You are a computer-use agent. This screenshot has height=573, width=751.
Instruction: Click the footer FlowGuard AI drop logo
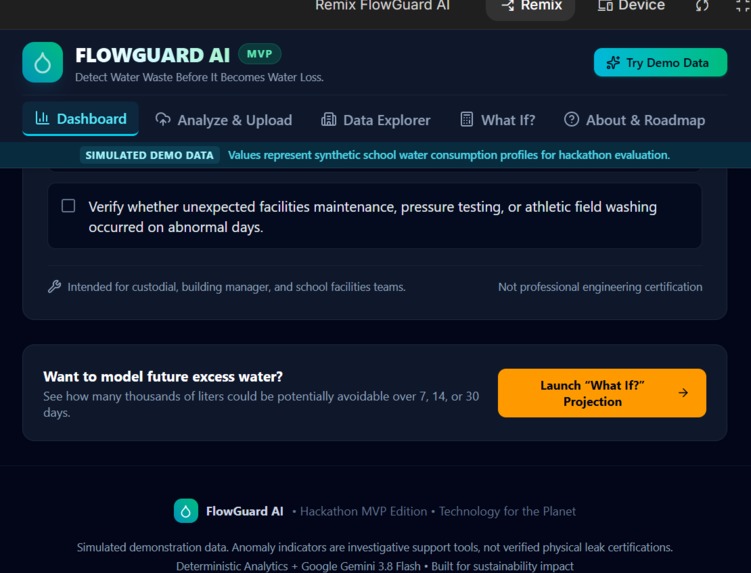point(186,511)
